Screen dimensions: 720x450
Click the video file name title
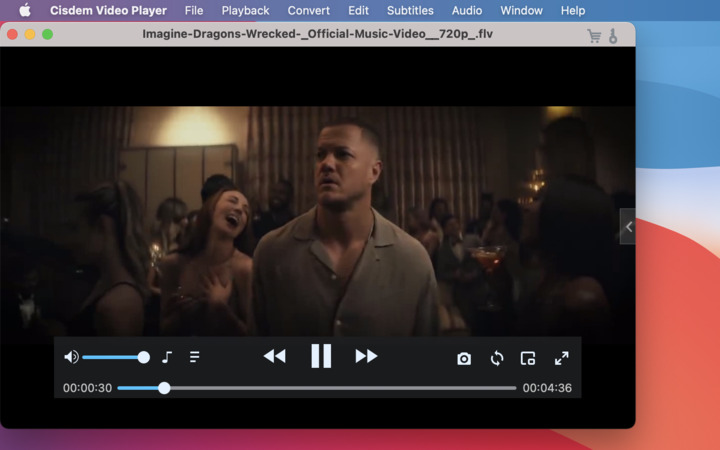click(317, 34)
